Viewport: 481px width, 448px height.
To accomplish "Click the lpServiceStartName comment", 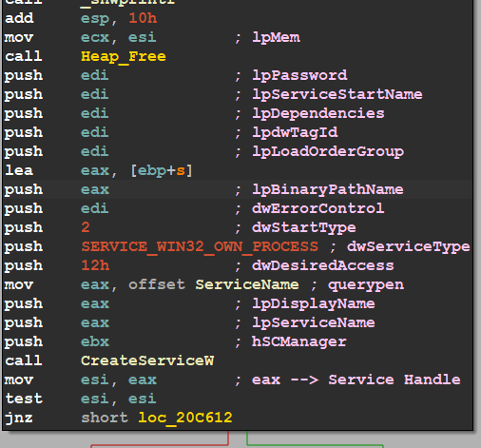I will point(337,94).
